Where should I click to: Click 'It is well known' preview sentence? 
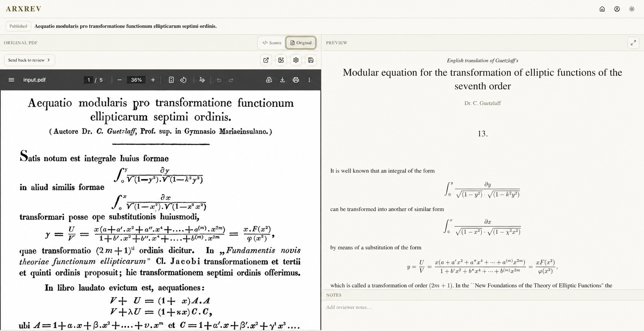tap(382, 171)
